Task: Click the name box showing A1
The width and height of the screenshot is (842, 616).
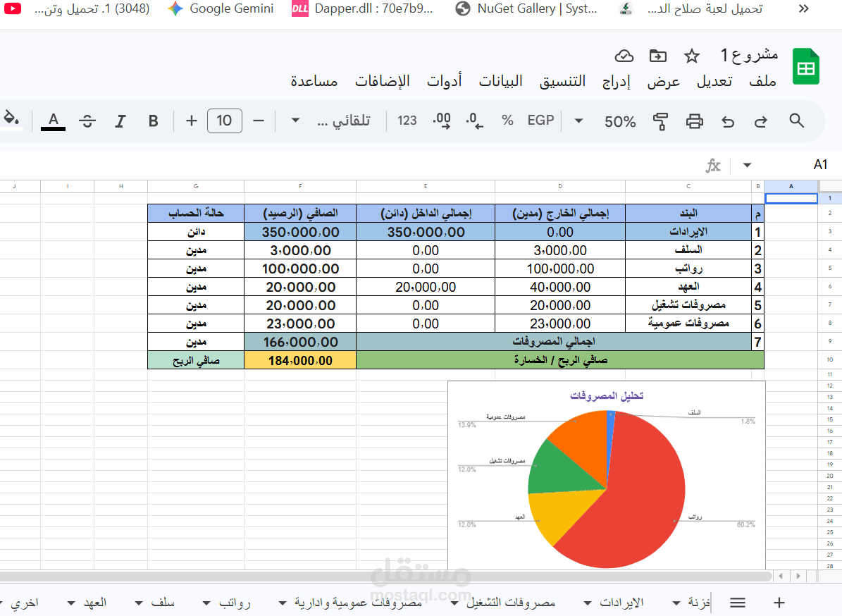Action: (820, 164)
